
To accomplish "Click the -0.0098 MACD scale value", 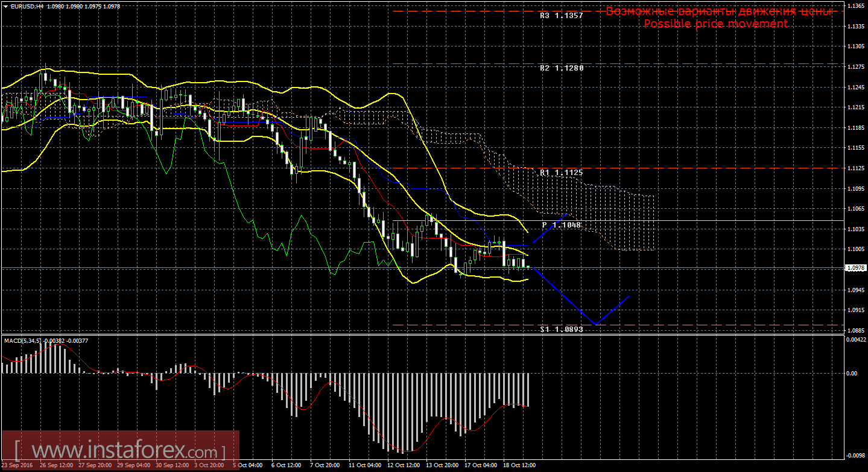I will pos(856,456).
